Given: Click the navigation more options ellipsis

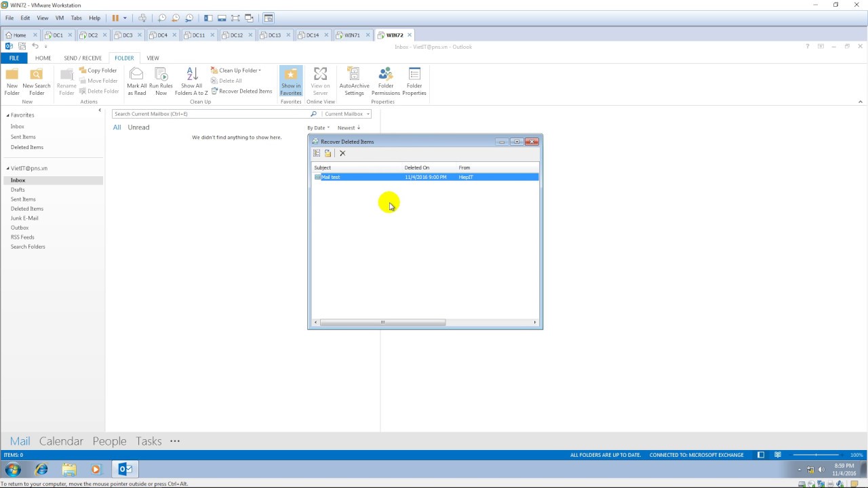Looking at the screenshot, I should (175, 441).
